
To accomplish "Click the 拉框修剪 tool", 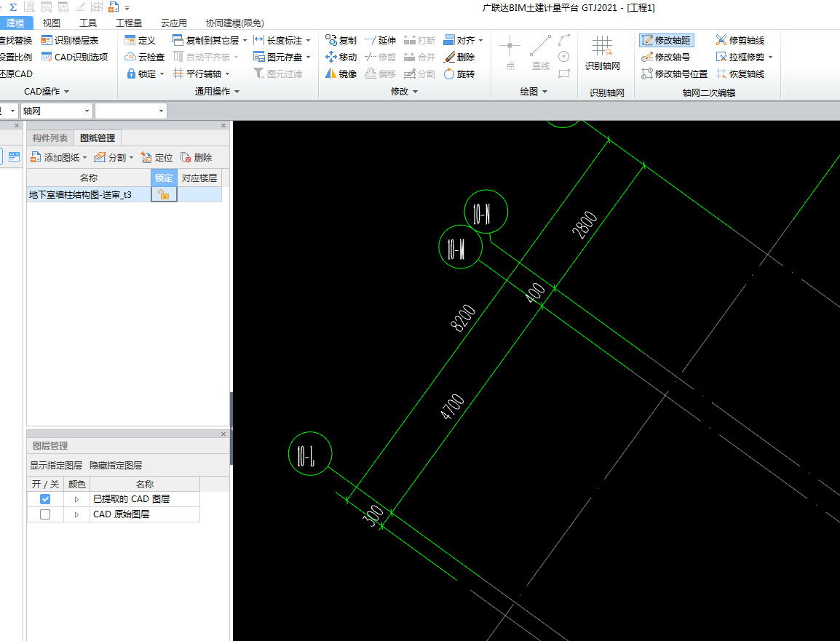I will click(740, 57).
